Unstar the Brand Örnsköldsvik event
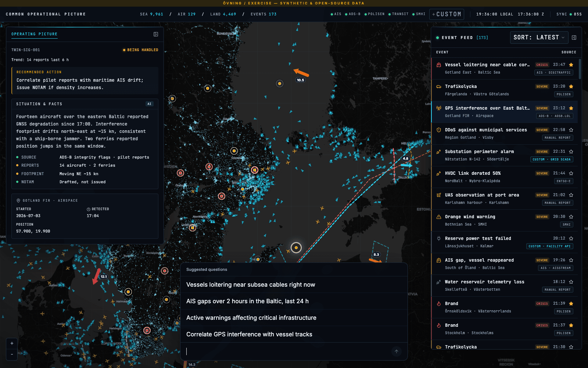Viewport: 588px width, 368px height. click(571, 304)
